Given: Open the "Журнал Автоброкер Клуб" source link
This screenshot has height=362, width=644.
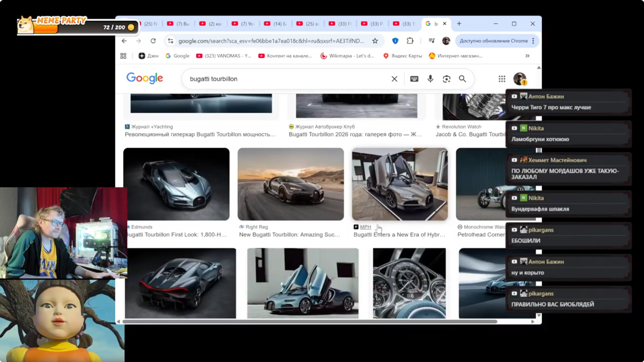Looking at the screenshot, I should [322, 127].
